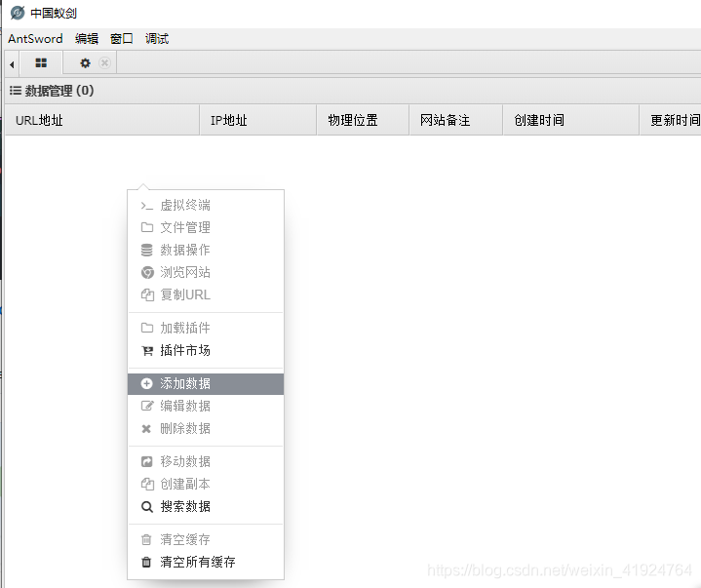
Task: Select 复制URL in context menu
Action: click(x=206, y=295)
